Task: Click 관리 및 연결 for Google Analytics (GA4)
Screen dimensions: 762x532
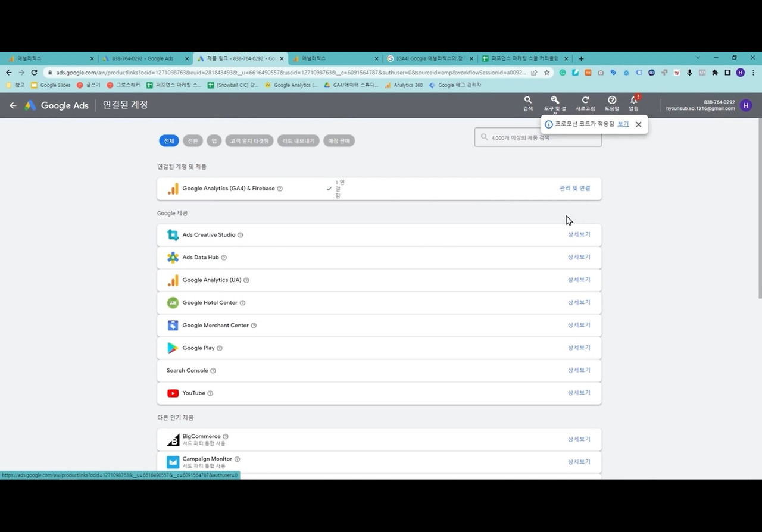Action: pos(575,189)
